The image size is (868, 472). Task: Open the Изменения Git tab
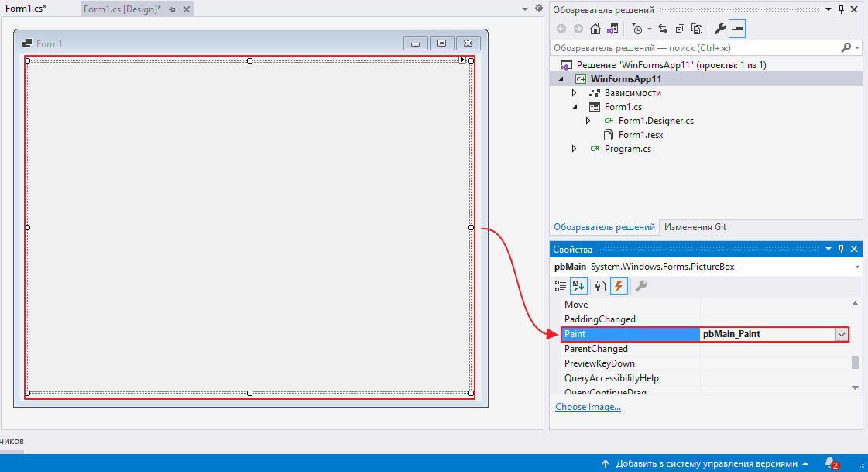click(x=695, y=227)
